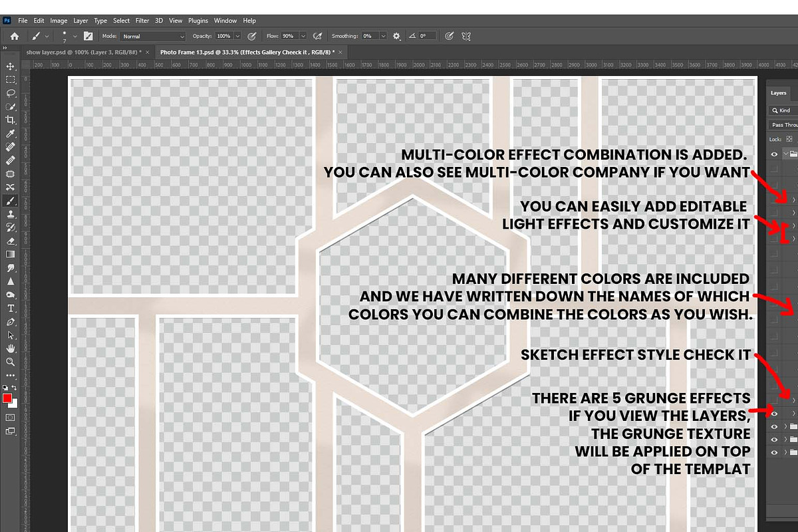Open symmetry paint butterfly options
This screenshot has height=532, width=798.
point(466,36)
